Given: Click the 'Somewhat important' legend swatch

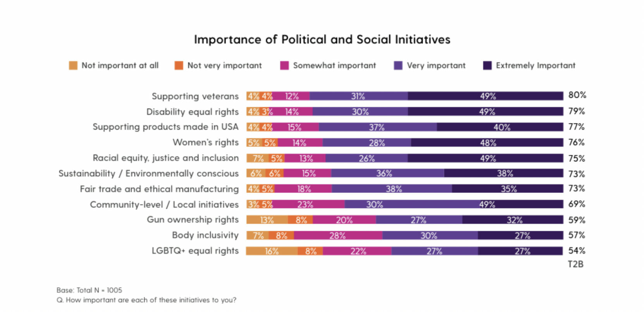Looking at the screenshot, I should 284,66.
